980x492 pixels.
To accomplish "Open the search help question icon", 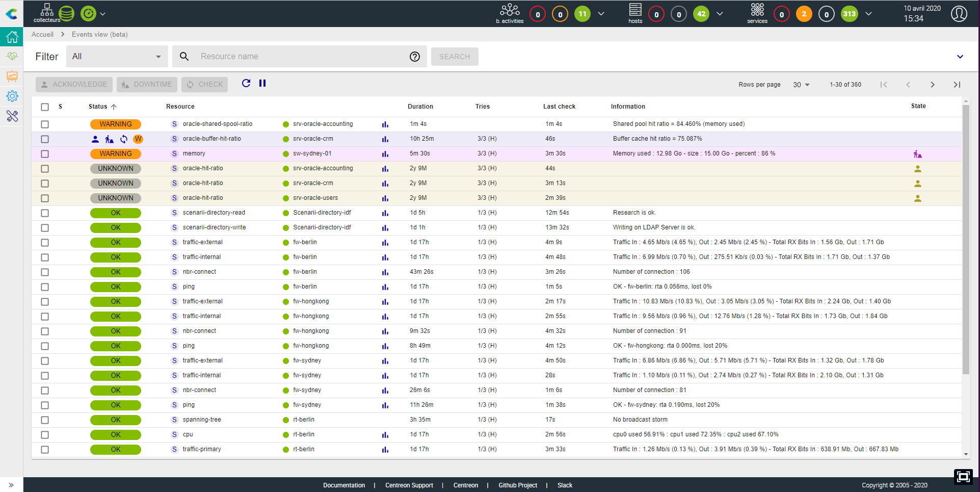I will point(415,57).
